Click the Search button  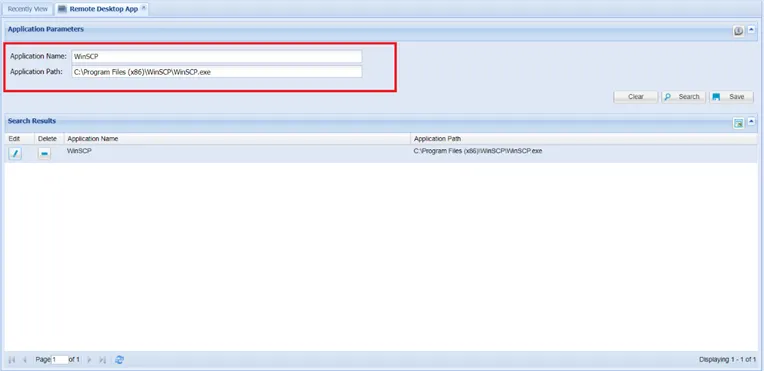[684, 97]
